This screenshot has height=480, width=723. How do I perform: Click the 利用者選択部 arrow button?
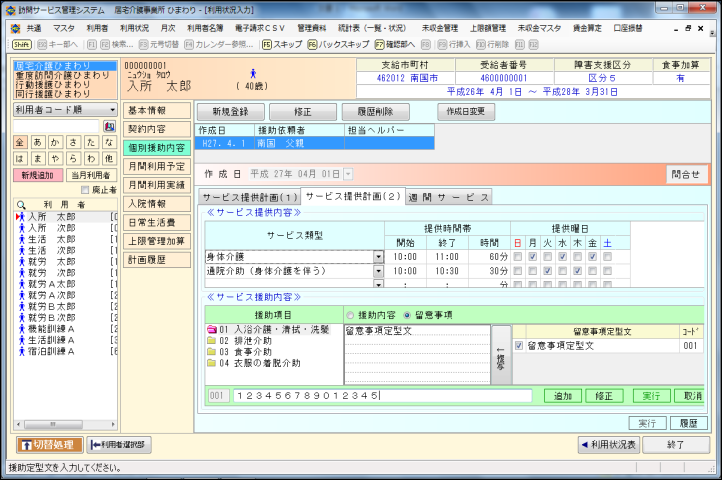click(118, 445)
